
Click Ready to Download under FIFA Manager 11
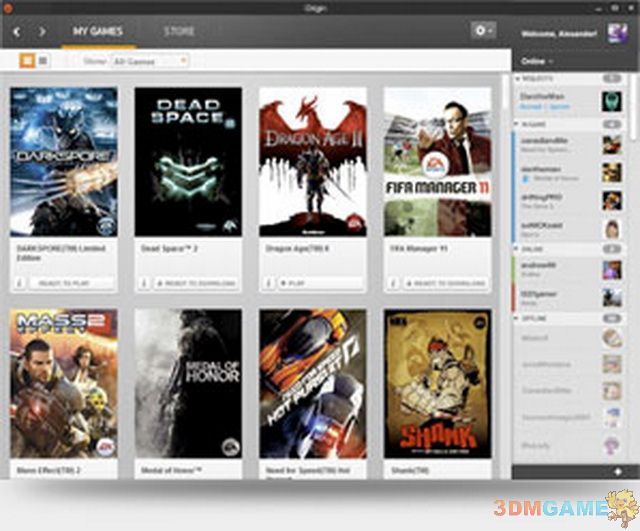coord(445,283)
